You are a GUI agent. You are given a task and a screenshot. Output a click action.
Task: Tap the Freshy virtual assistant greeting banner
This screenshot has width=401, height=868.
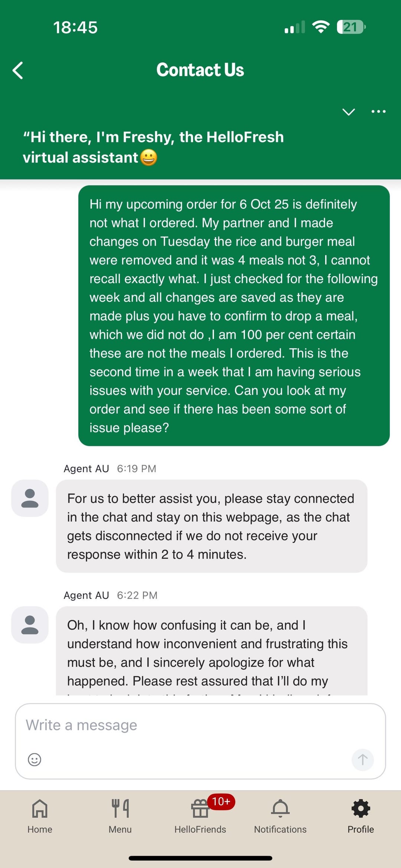click(x=153, y=147)
